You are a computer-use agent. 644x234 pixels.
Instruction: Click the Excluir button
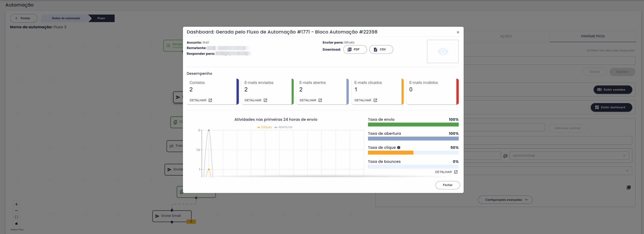pos(595,72)
